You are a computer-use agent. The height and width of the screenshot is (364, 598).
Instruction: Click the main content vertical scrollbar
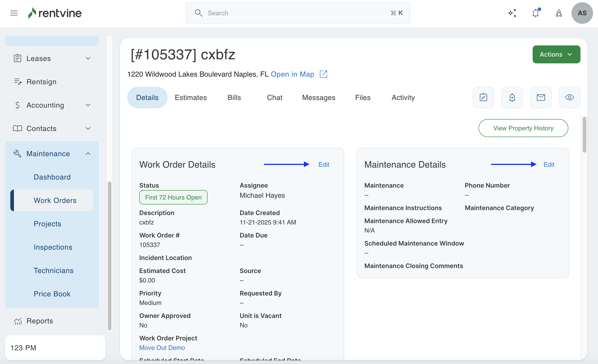(x=585, y=135)
